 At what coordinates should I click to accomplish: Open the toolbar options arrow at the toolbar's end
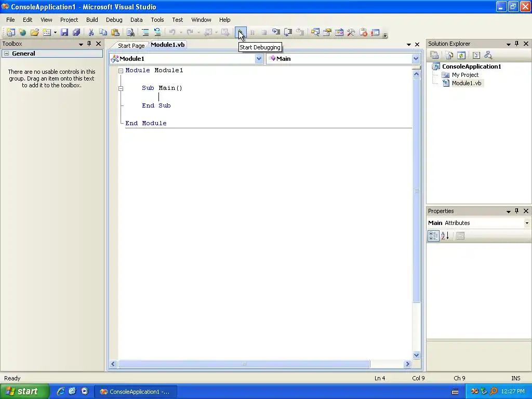[x=385, y=35]
